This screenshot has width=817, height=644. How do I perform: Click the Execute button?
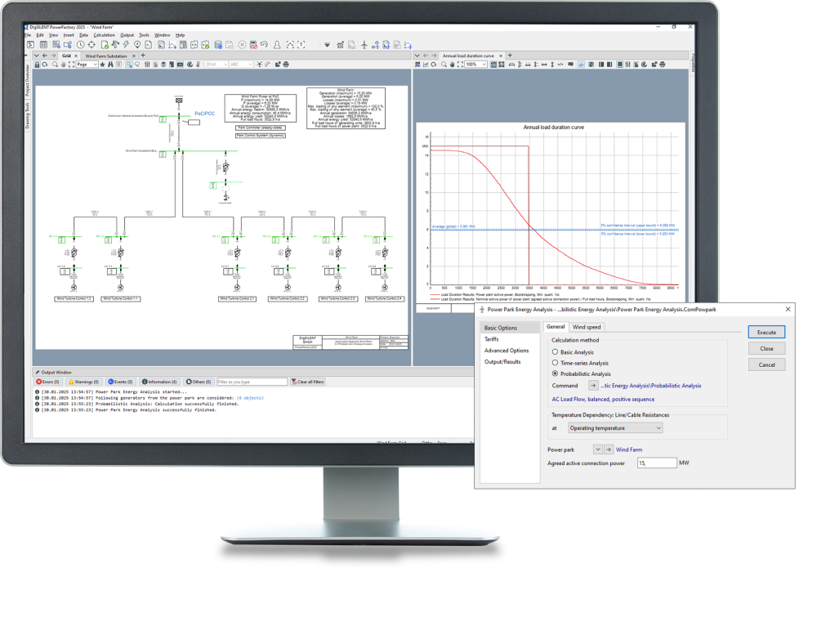(766, 333)
